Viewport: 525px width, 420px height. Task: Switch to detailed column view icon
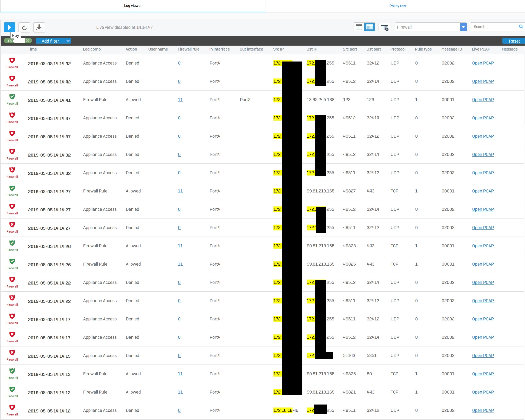(369, 27)
